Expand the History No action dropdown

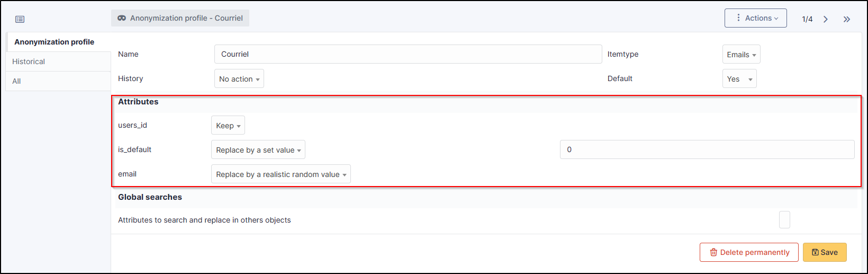pyautogui.click(x=239, y=79)
